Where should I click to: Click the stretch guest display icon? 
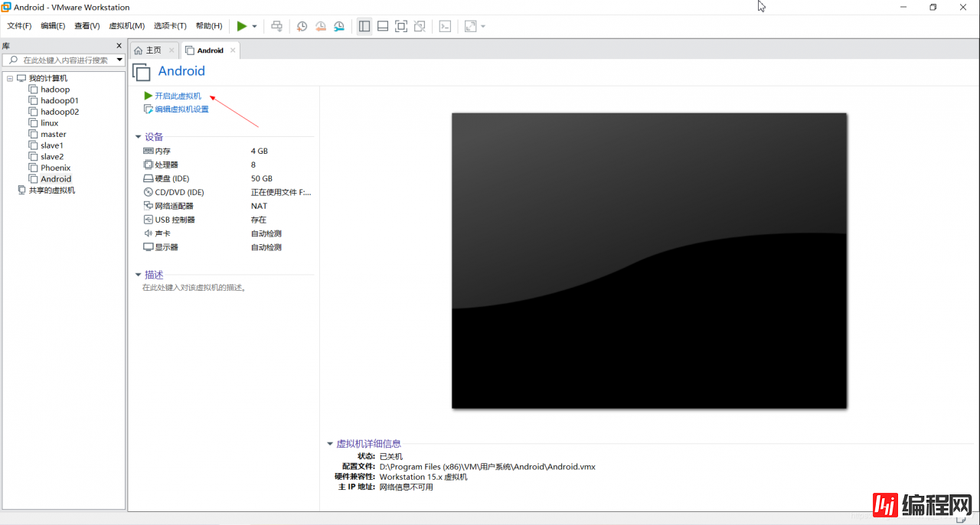[x=470, y=26]
